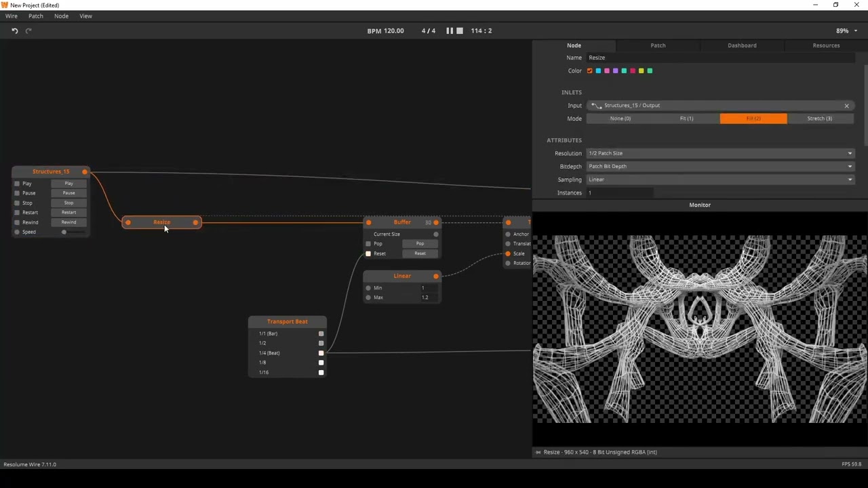This screenshot has height=488, width=868.
Task: Click the Linear Max inlet port
Action: (x=368, y=298)
